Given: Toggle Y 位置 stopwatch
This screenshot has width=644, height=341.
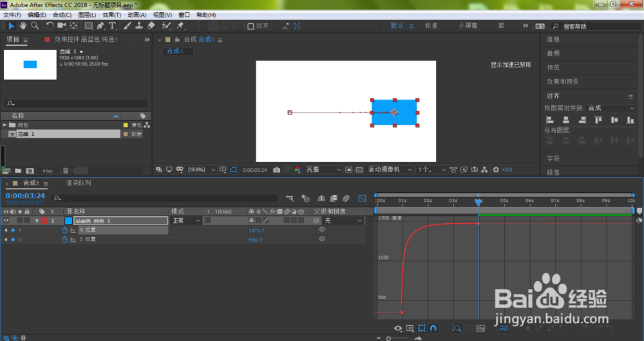Looking at the screenshot, I should [64, 239].
